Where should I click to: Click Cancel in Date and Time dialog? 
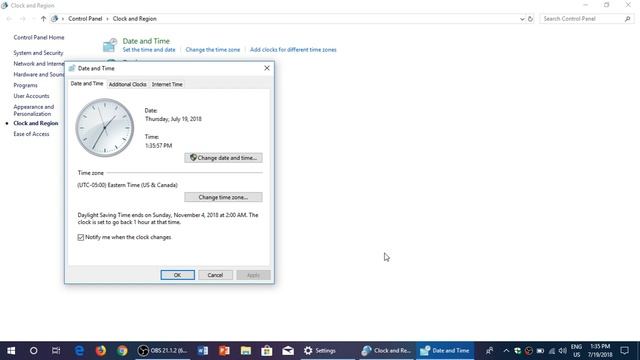click(215, 275)
